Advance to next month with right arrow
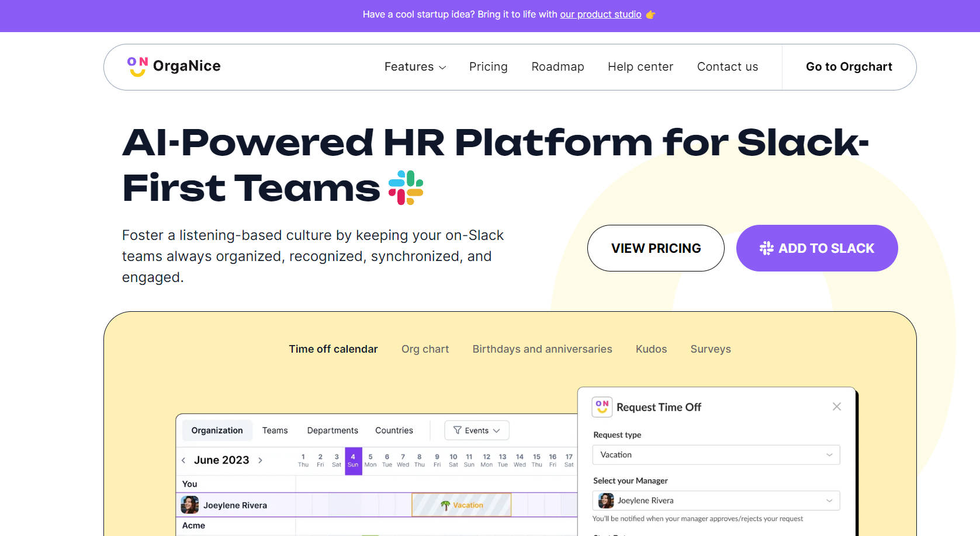 point(260,460)
